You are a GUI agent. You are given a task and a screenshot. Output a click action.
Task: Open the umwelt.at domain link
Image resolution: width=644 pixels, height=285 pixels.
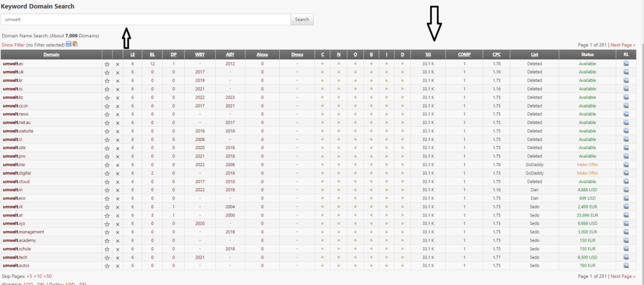click(12, 215)
